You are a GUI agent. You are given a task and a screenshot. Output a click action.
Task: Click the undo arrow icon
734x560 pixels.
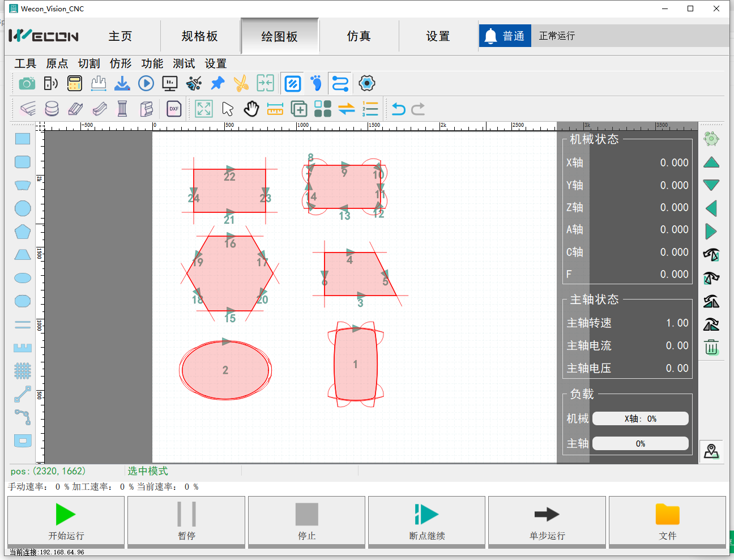398,109
